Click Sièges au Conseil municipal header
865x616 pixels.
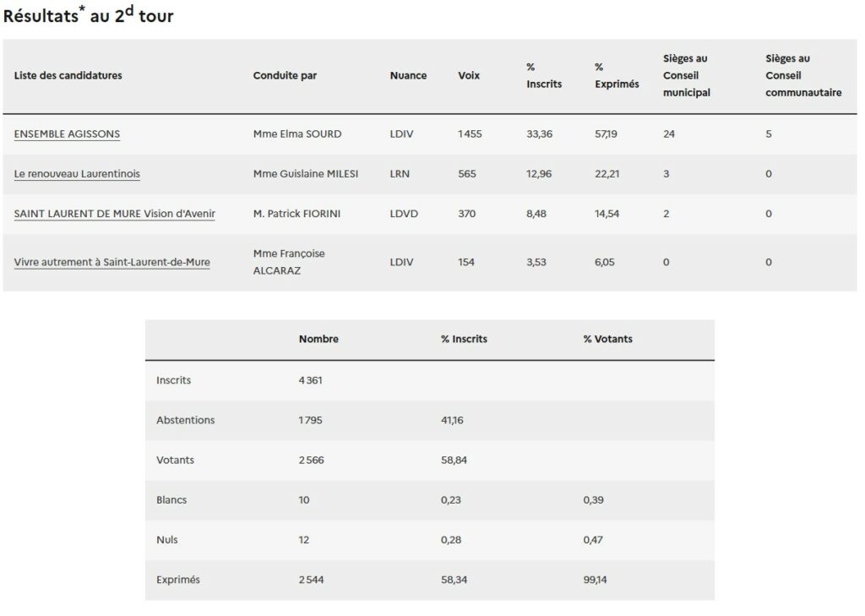coord(686,75)
